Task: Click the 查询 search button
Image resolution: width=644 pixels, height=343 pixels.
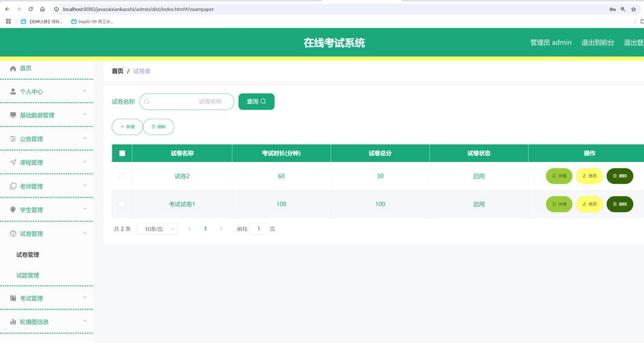Action: click(256, 102)
